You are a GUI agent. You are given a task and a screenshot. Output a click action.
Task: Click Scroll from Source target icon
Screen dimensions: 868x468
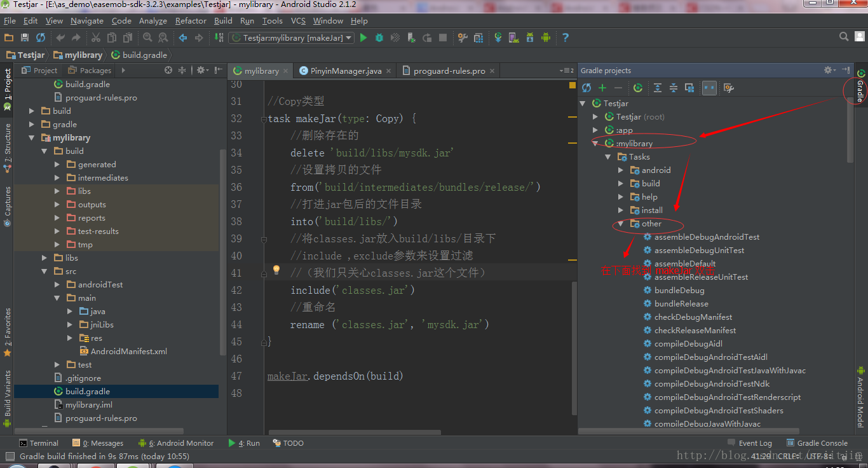168,70
